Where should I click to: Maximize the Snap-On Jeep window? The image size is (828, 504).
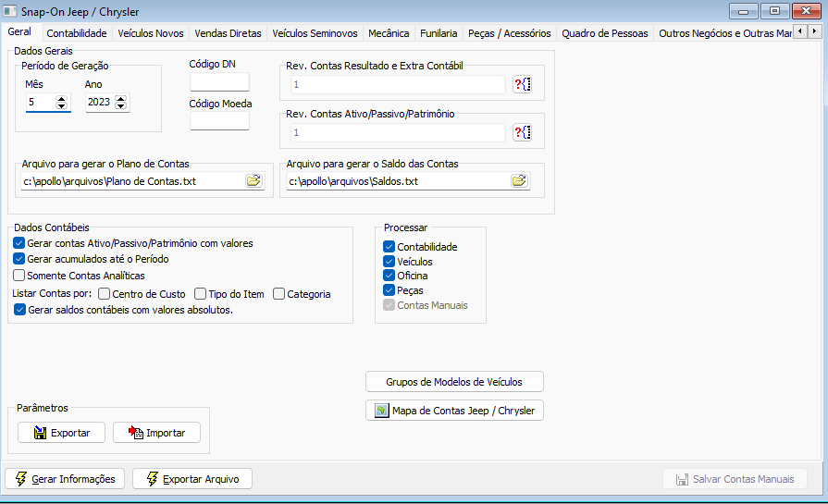pos(774,11)
